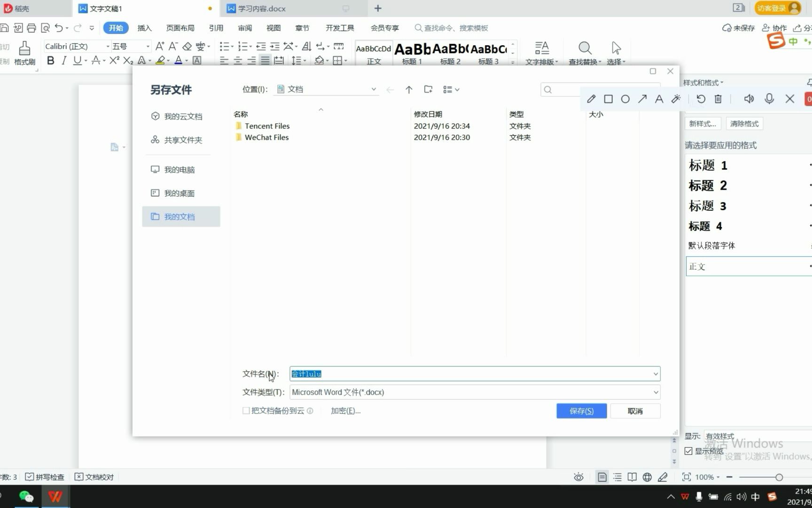Viewport: 812px width, 508px height.
Task: Check the backup document to cloud box
Action: pyautogui.click(x=246, y=411)
